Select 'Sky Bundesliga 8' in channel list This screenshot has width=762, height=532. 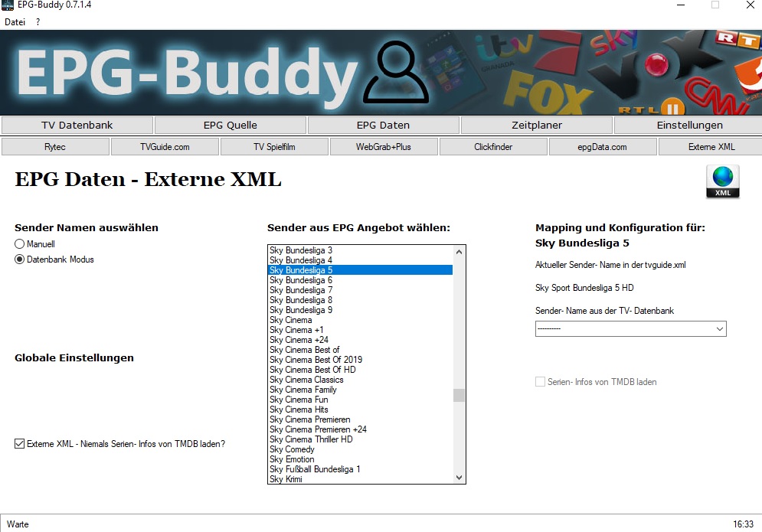[x=361, y=300]
